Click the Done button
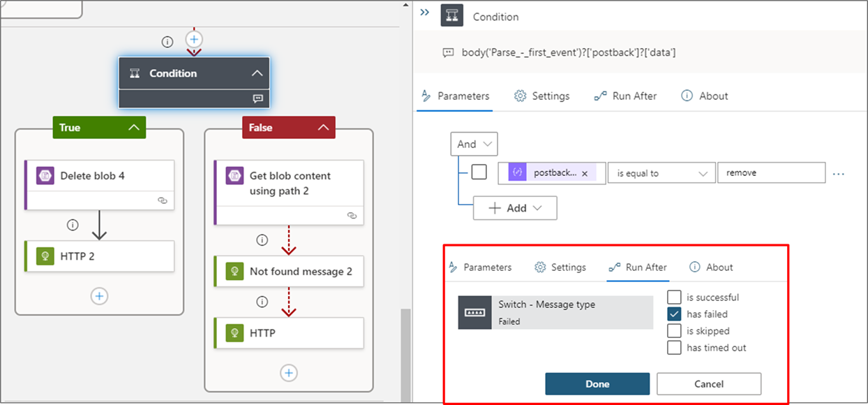The height and width of the screenshot is (405, 868). click(x=597, y=384)
